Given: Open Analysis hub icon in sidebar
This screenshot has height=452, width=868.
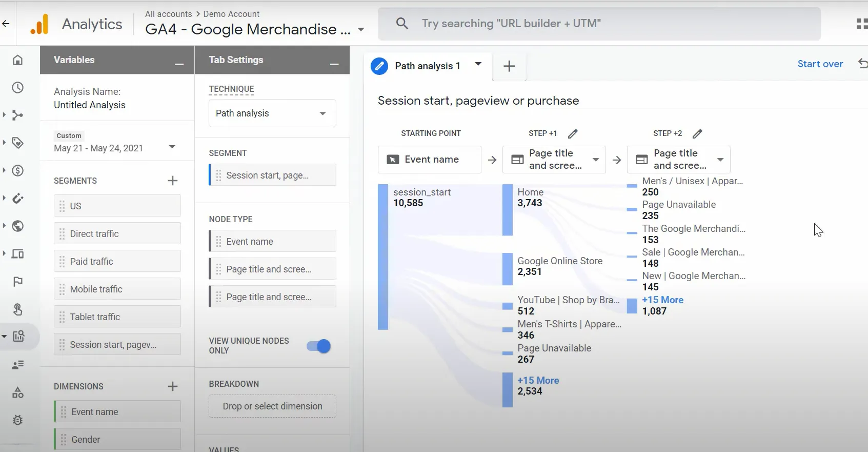Looking at the screenshot, I should coord(18,337).
